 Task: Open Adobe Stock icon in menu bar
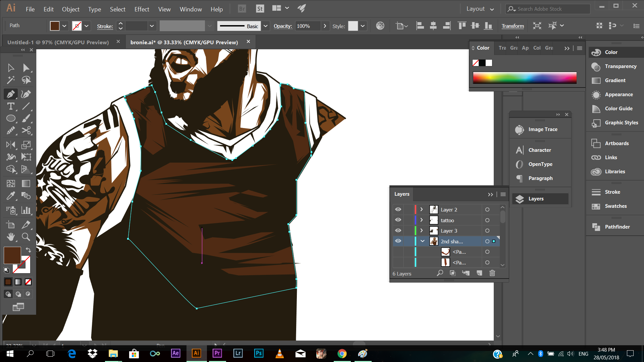click(260, 9)
